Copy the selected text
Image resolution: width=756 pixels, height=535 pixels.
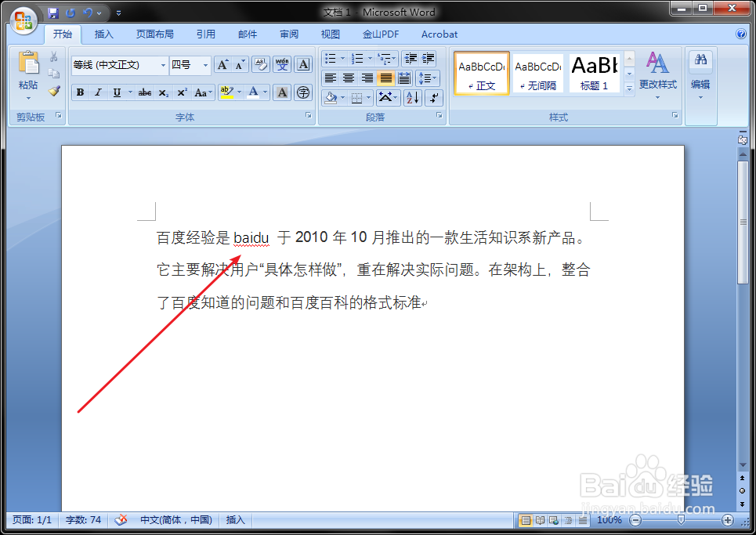point(53,74)
